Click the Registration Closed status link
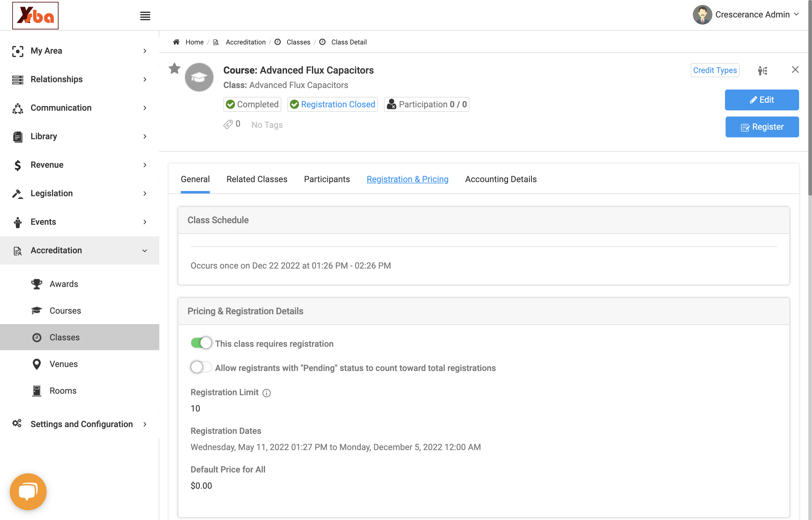Image resolution: width=812 pixels, height=520 pixels. point(332,104)
